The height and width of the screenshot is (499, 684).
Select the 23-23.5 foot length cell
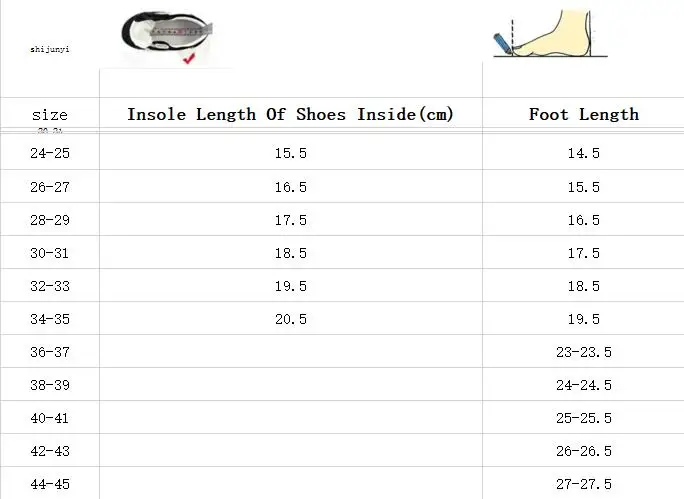(x=583, y=352)
